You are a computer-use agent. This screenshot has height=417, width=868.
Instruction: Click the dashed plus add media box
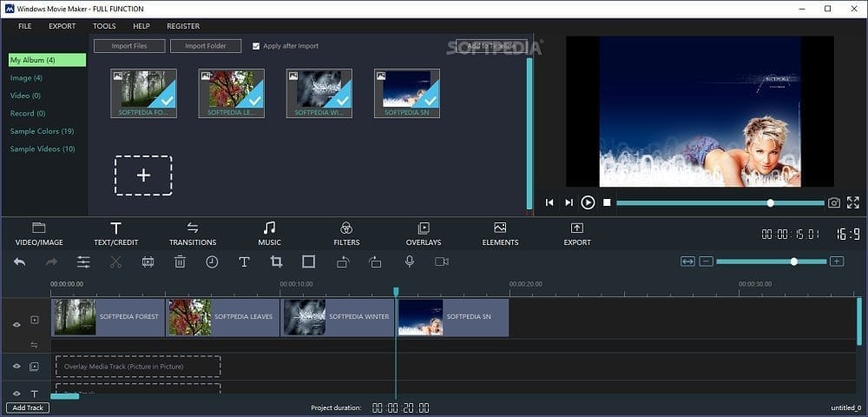[143, 175]
